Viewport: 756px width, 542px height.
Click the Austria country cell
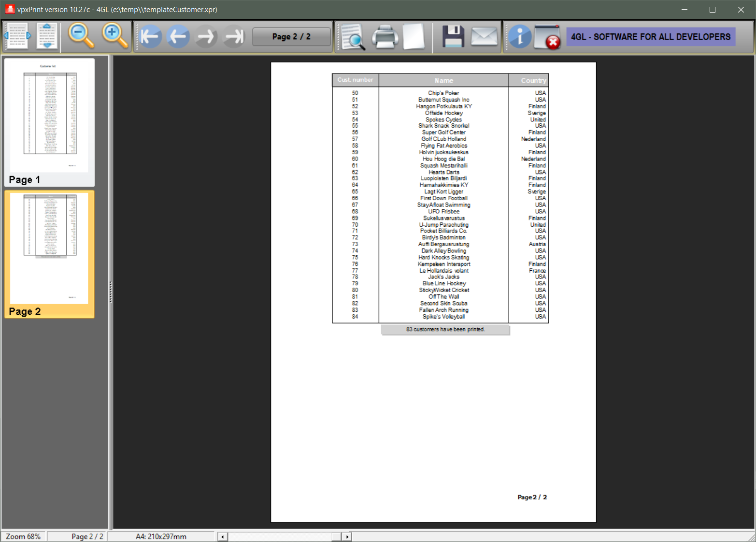click(537, 244)
